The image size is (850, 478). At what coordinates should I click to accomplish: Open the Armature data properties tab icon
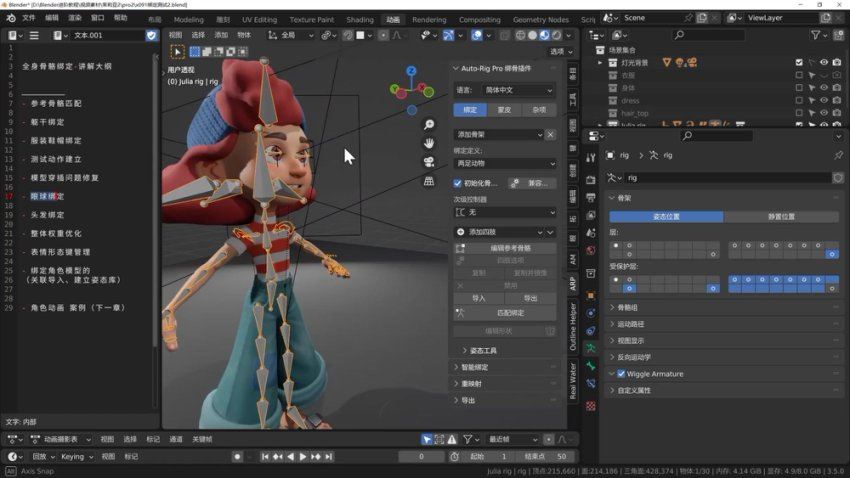point(591,348)
